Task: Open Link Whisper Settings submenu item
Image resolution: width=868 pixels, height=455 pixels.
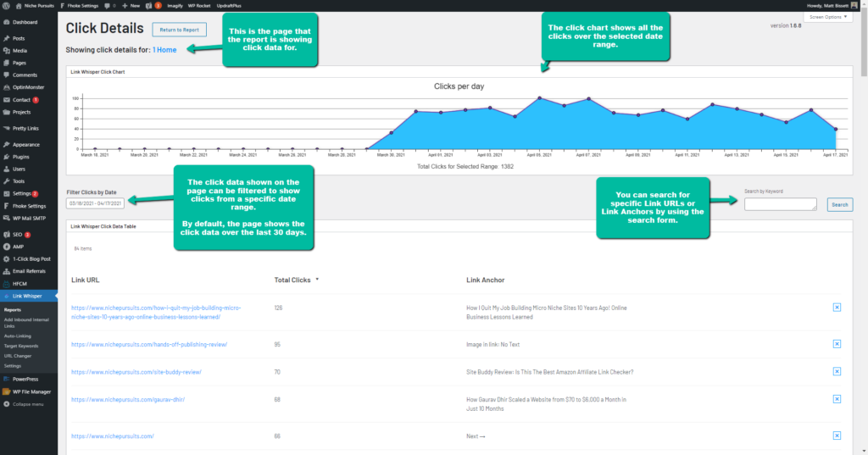Action: 12,366
